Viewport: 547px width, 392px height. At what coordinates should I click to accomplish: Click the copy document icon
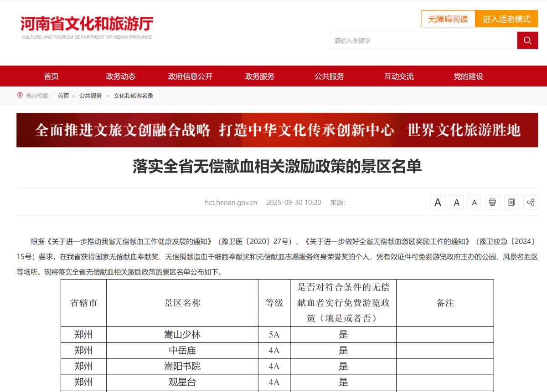point(511,202)
